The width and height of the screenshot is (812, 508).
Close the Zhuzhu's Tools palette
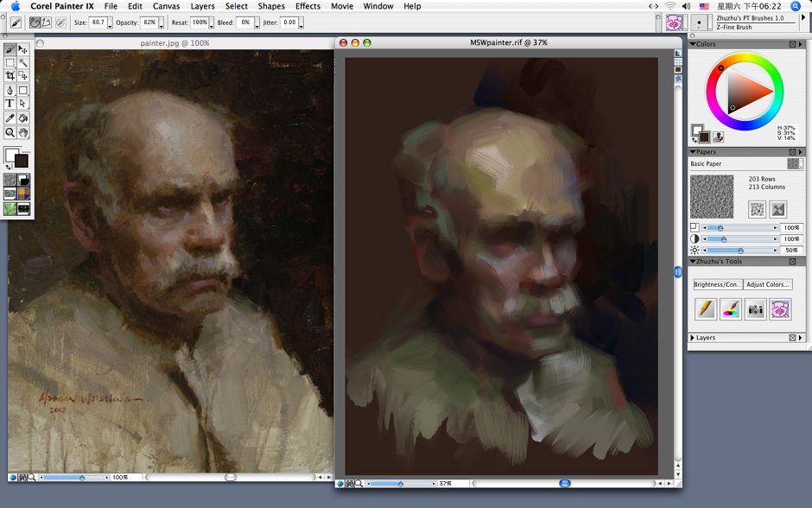[792, 262]
